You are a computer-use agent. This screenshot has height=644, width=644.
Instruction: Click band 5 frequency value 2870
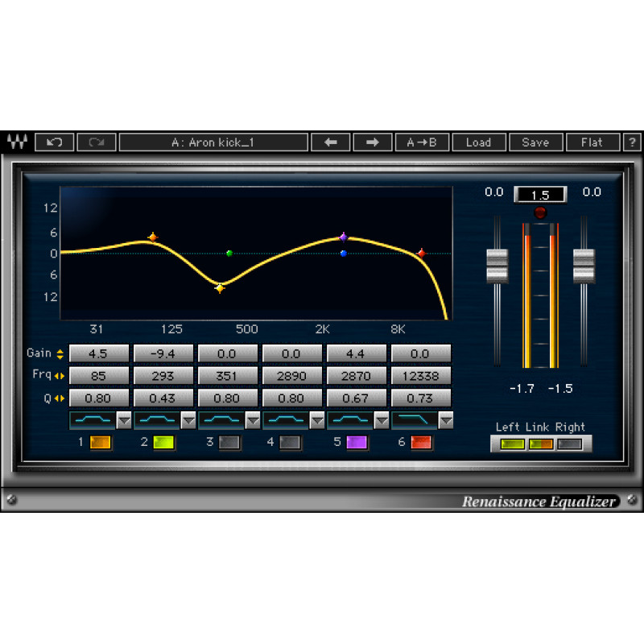(357, 376)
